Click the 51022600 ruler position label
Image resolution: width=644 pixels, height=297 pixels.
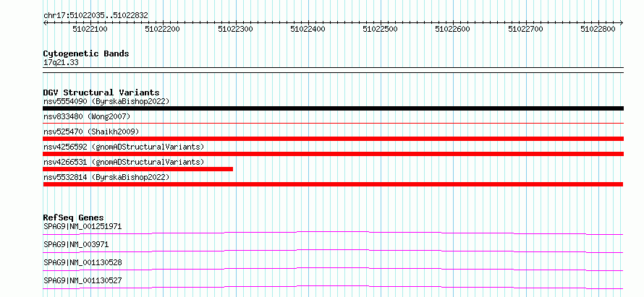[453, 29]
